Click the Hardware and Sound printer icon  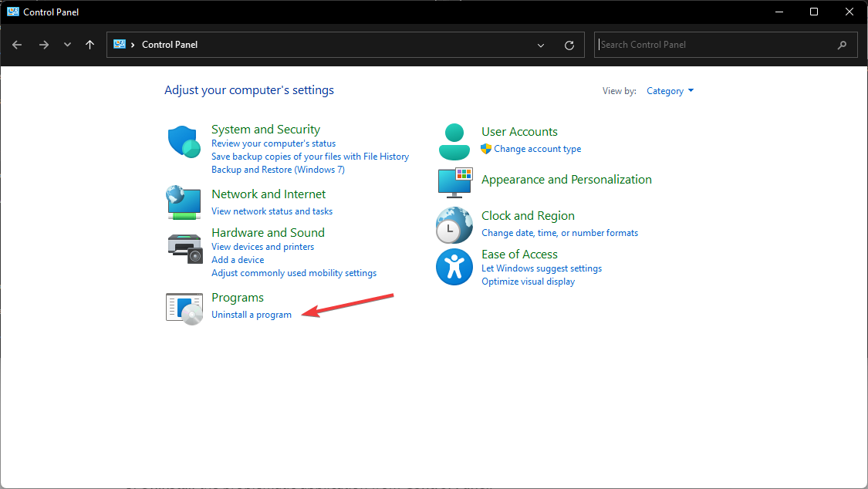click(x=184, y=248)
